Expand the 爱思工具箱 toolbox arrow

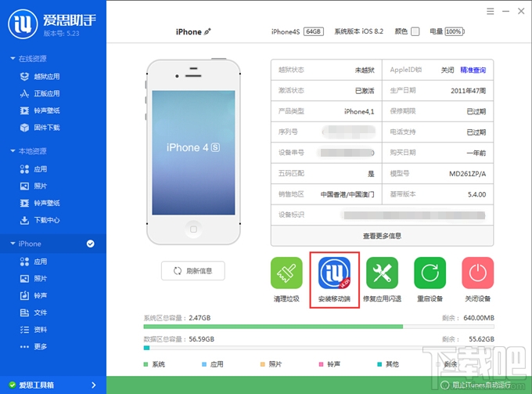pos(94,385)
